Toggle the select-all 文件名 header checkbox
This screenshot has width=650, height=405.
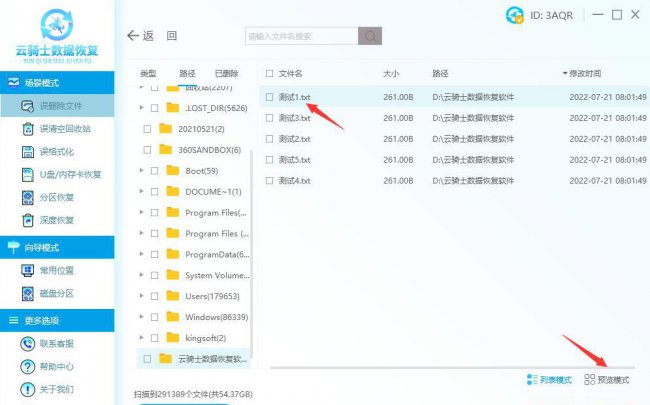269,73
